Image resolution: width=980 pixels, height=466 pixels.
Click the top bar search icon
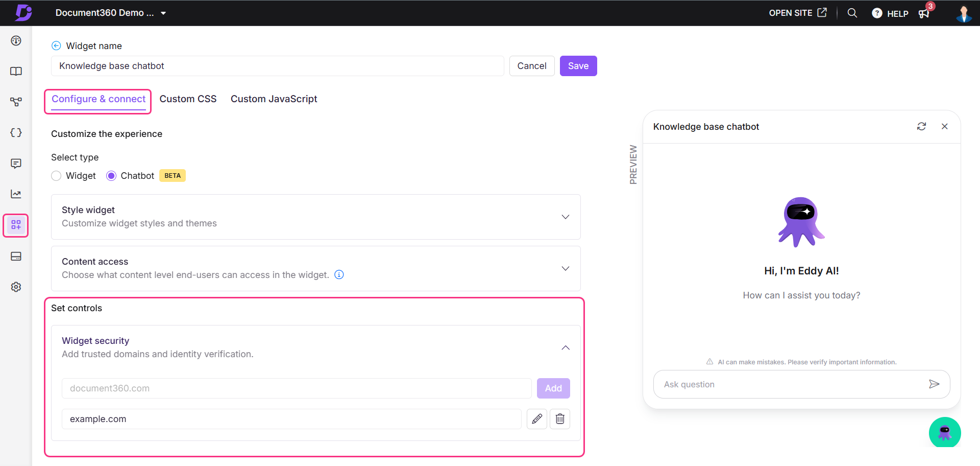852,13
